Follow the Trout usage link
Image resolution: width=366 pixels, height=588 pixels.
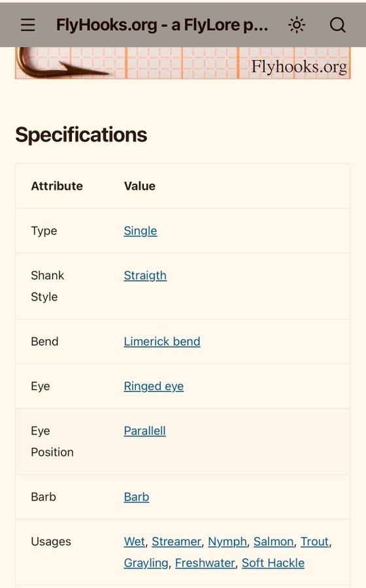pyautogui.click(x=314, y=542)
